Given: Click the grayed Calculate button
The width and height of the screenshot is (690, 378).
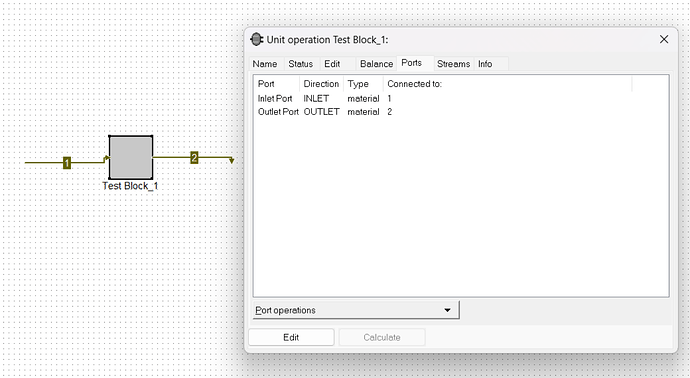Looking at the screenshot, I should 382,338.
